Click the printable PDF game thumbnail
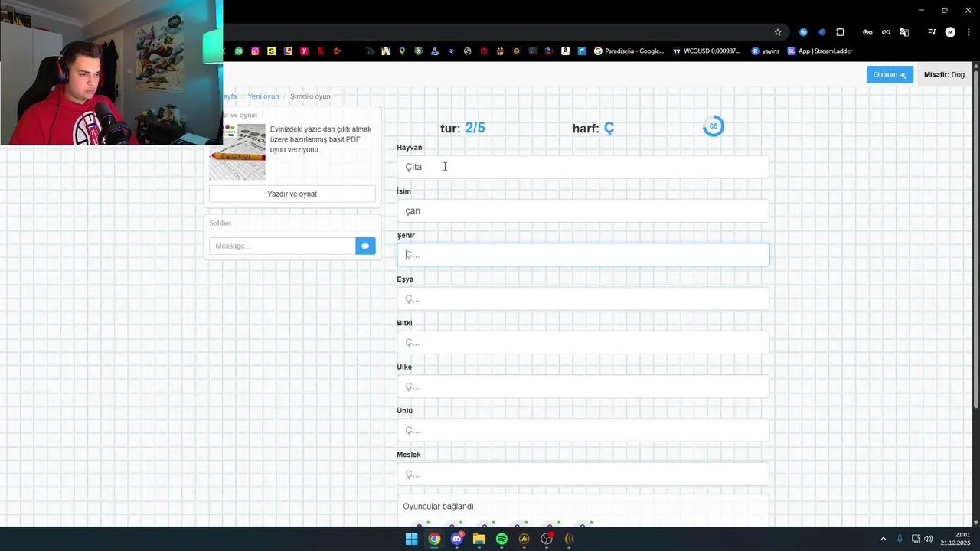Screen dimensions: 980x551 (x=237, y=152)
